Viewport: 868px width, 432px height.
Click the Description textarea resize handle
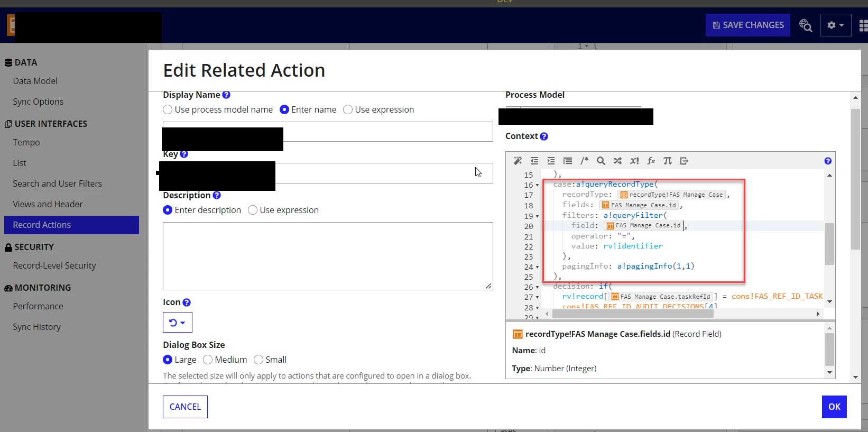point(488,286)
